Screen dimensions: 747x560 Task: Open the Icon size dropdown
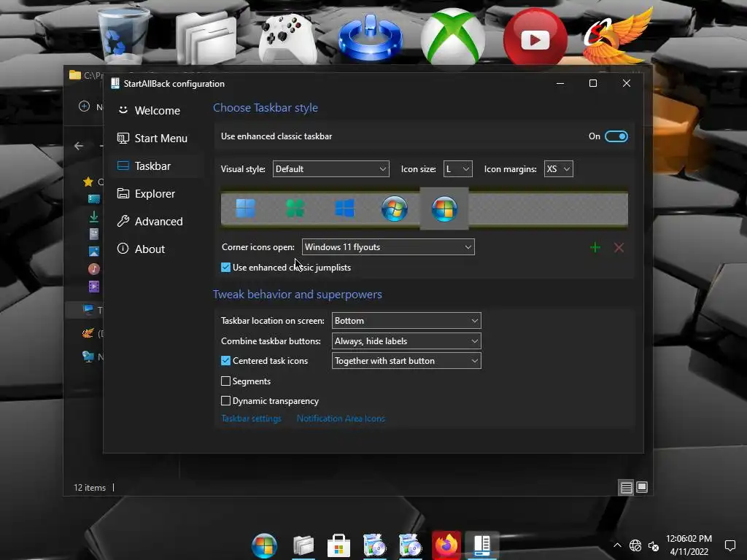pyautogui.click(x=457, y=169)
